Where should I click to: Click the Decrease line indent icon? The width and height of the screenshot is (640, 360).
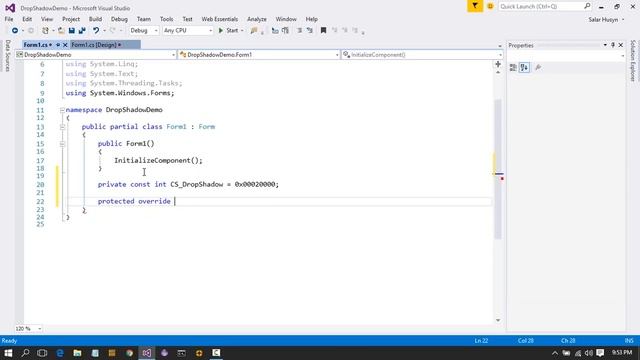pyautogui.click(x=300, y=31)
